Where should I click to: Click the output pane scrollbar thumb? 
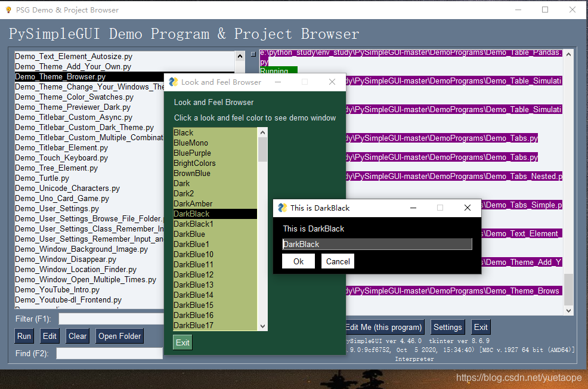click(x=568, y=289)
